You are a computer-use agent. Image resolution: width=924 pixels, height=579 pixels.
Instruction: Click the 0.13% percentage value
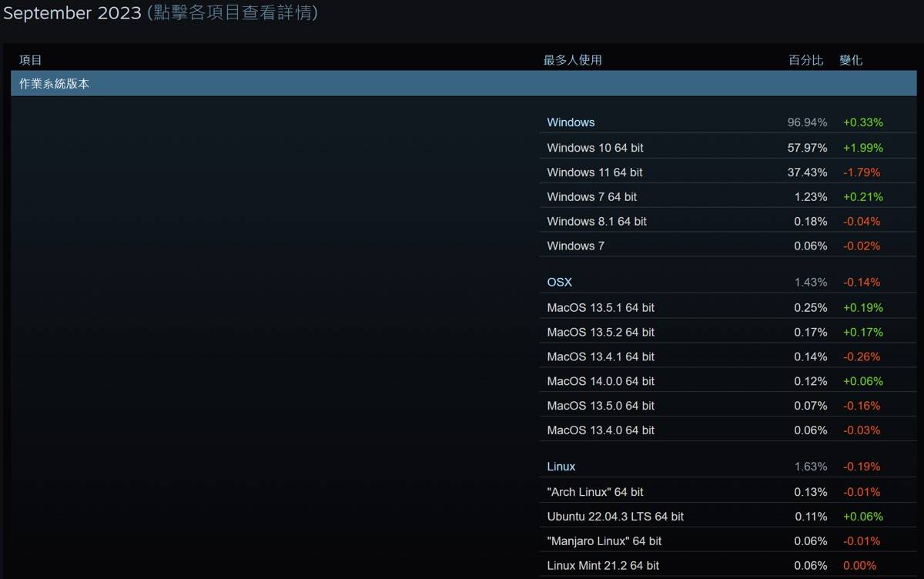pyautogui.click(x=811, y=492)
